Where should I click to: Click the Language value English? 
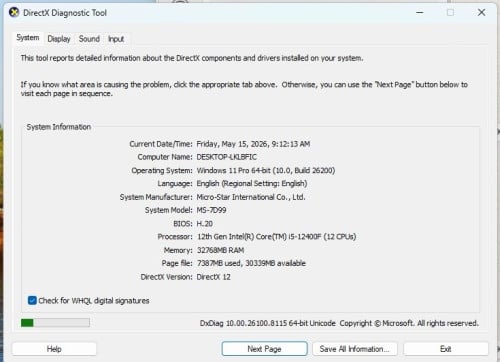[x=252, y=184]
